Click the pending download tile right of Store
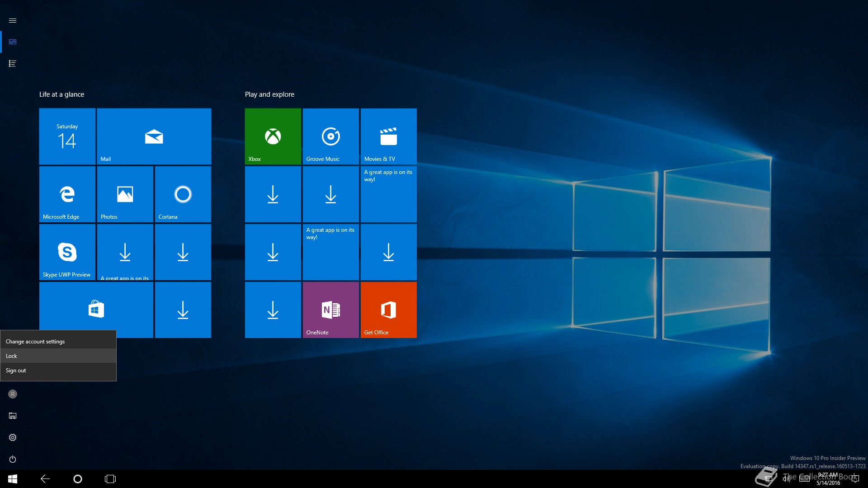This screenshot has height=488, width=868. point(183,310)
